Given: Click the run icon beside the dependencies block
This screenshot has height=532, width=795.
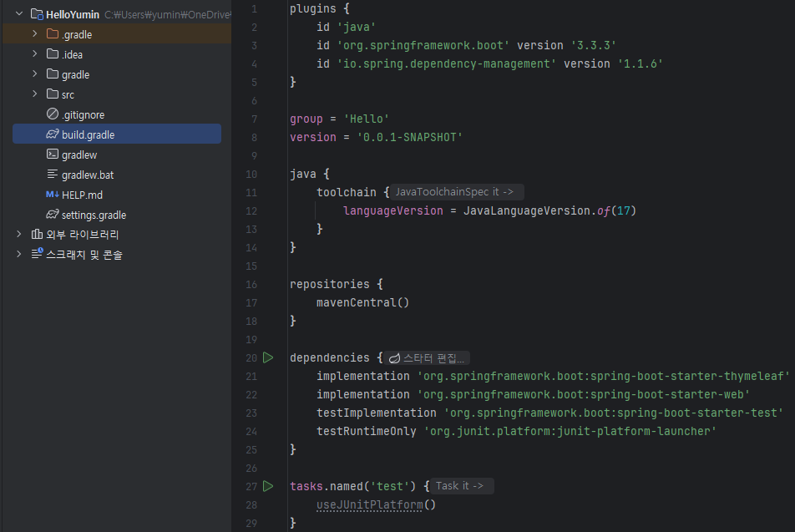Looking at the screenshot, I should (268, 357).
